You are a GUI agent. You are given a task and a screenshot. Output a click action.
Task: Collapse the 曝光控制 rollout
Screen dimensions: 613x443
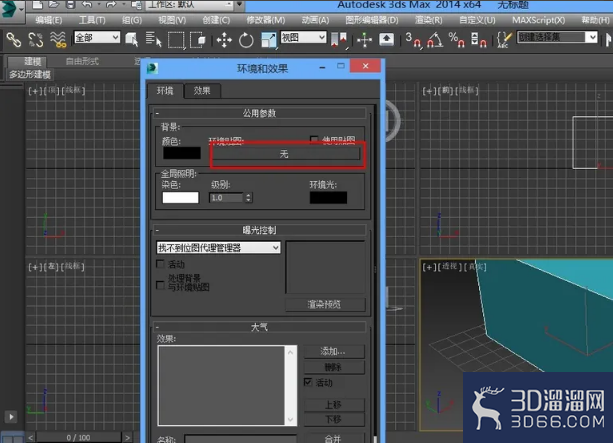click(259, 230)
